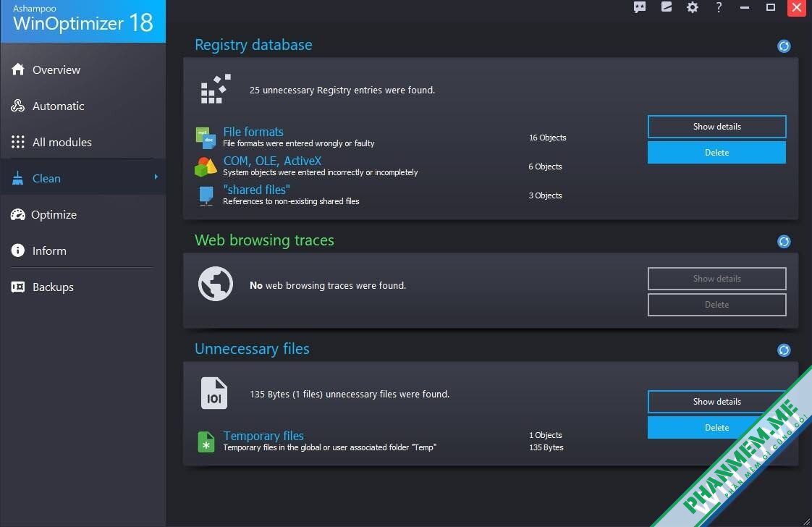Click the "3 Objects" count
Viewport: 812px width, 527px height.
(x=545, y=196)
